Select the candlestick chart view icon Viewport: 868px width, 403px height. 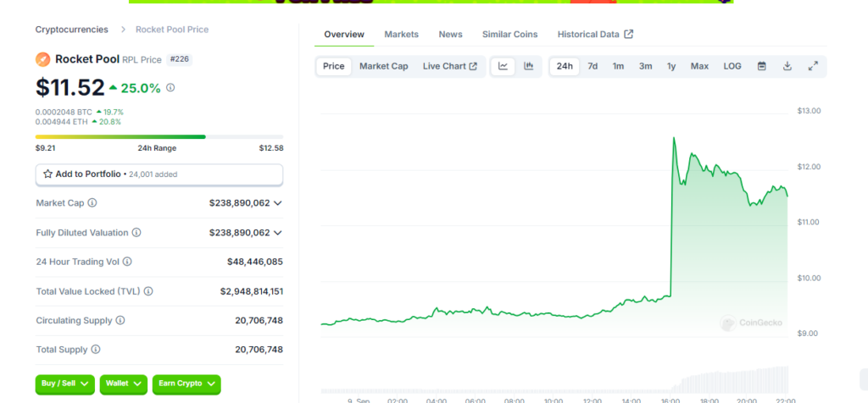coord(529,66)
